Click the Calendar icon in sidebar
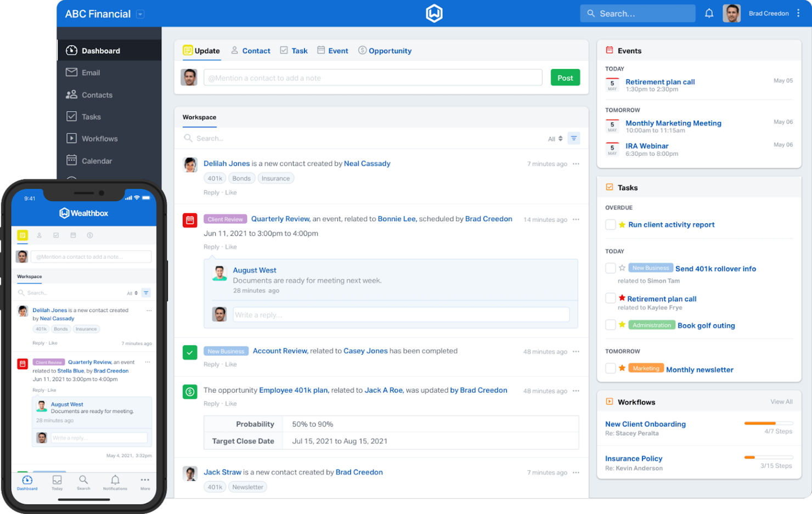 pyautogui.click(x=71, y=160)
